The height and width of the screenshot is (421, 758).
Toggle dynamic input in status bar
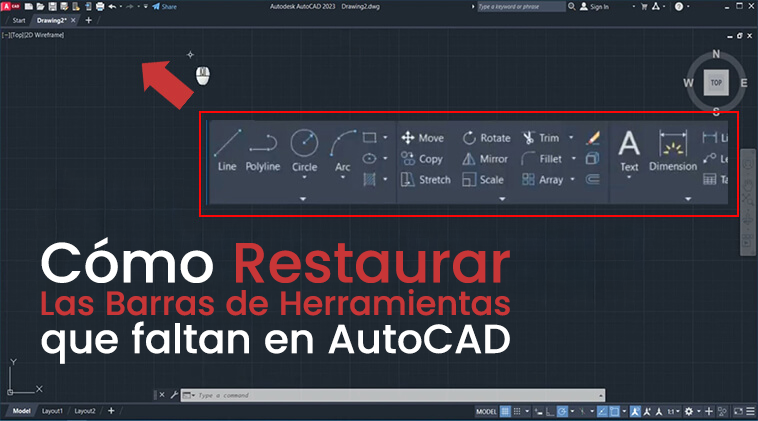(539, 411)
